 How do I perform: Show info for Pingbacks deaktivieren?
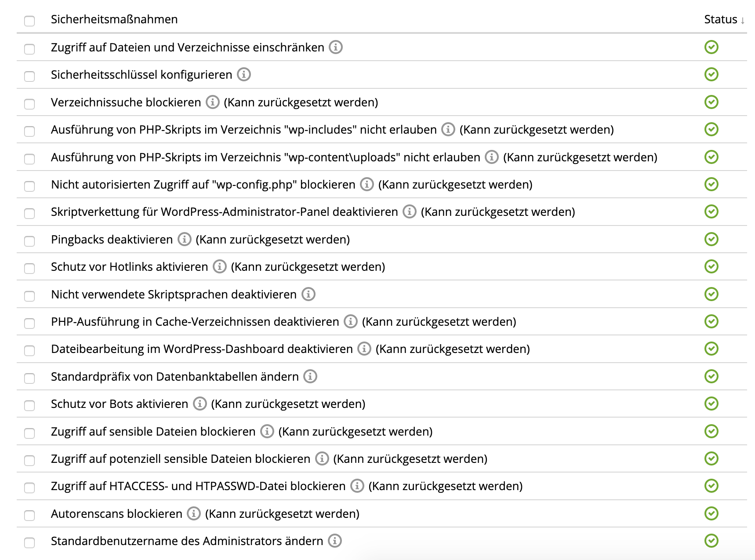point(185,239)
